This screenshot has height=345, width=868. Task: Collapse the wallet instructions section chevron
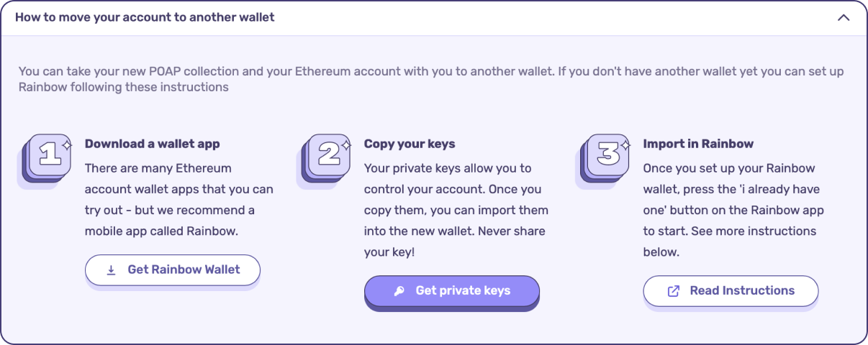tap(844, 18)
